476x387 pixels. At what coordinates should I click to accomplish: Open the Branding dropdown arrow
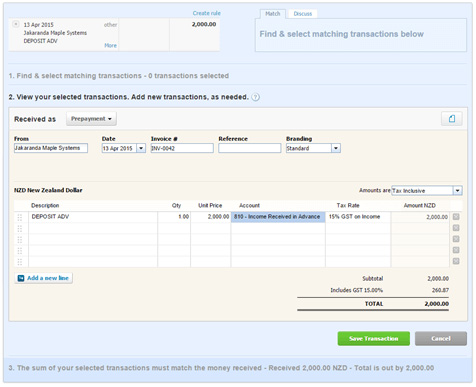pyautogui.click(x=336, y=148)
